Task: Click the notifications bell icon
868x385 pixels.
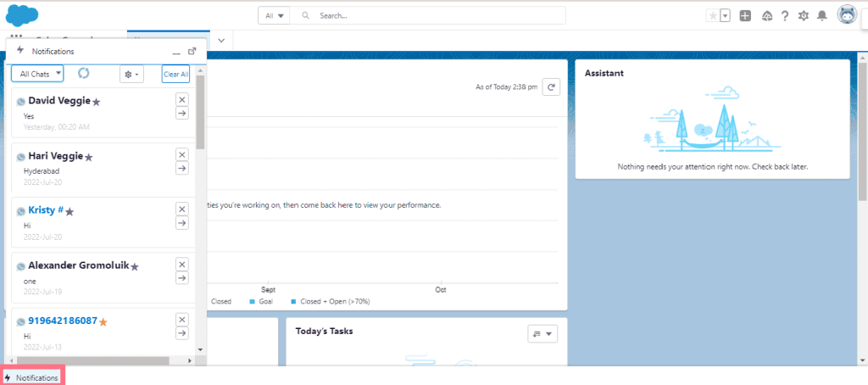Action: pos(821,15)
